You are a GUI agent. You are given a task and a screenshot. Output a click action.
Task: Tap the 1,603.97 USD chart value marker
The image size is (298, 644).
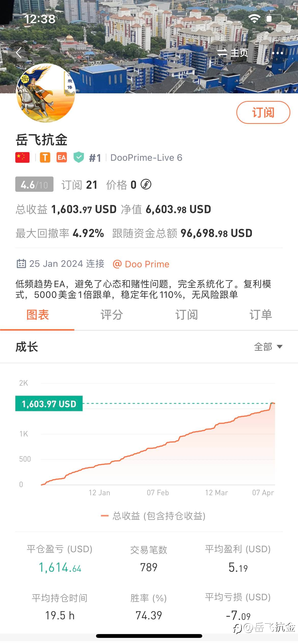tap(49, 404)
